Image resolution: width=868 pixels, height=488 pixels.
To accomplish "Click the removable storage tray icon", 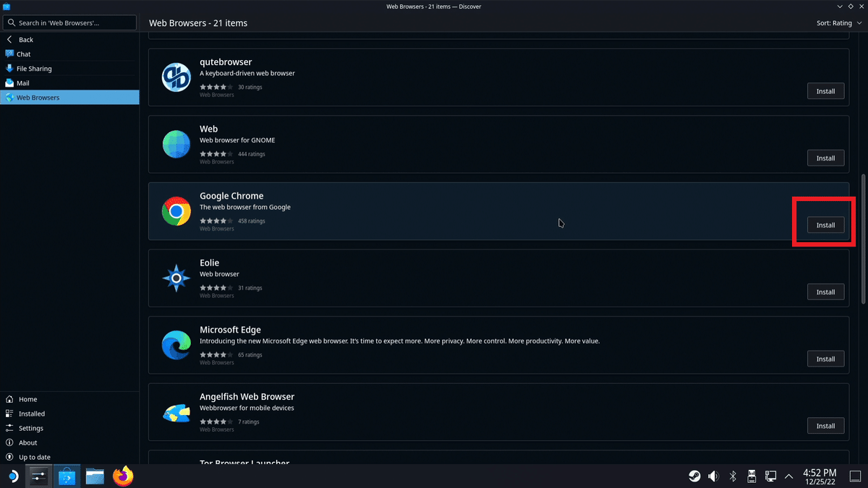I will pos(752,476).
